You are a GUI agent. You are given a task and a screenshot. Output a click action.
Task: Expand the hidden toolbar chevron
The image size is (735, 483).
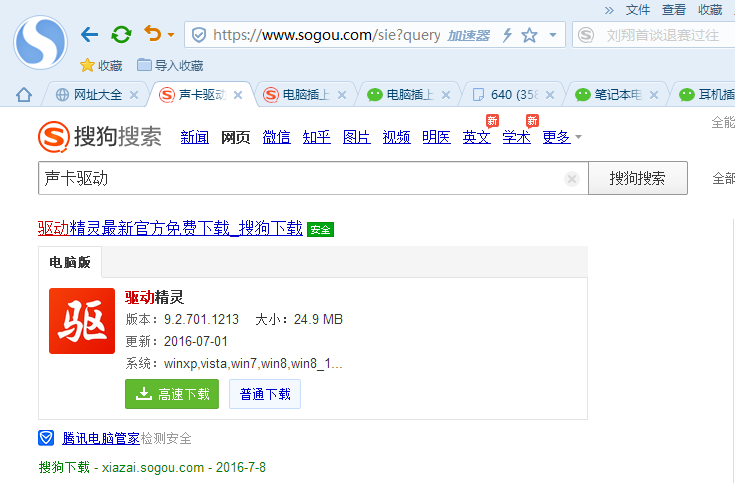609,10
